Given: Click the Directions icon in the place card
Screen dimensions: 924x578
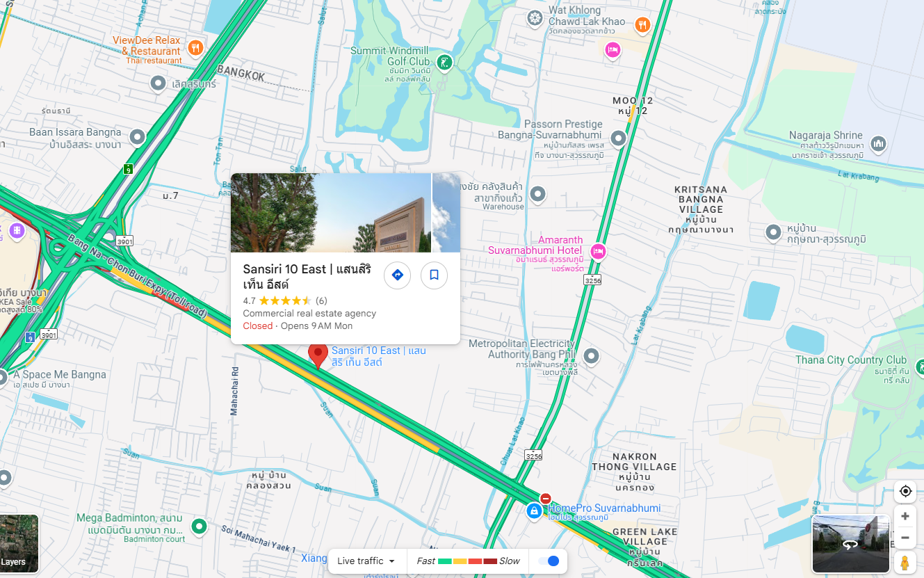Looking at the screenshot, I should click(x=397, y=275).
